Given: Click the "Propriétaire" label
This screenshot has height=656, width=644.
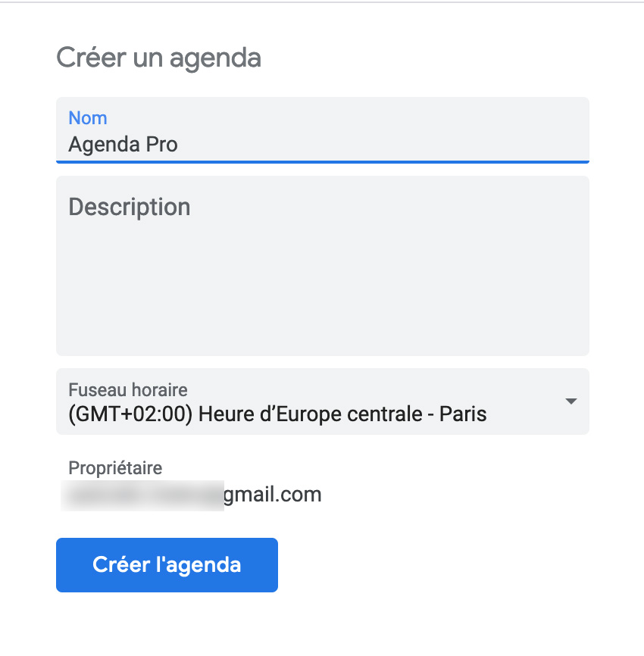Looking at the screenshot, I should 115,468.
